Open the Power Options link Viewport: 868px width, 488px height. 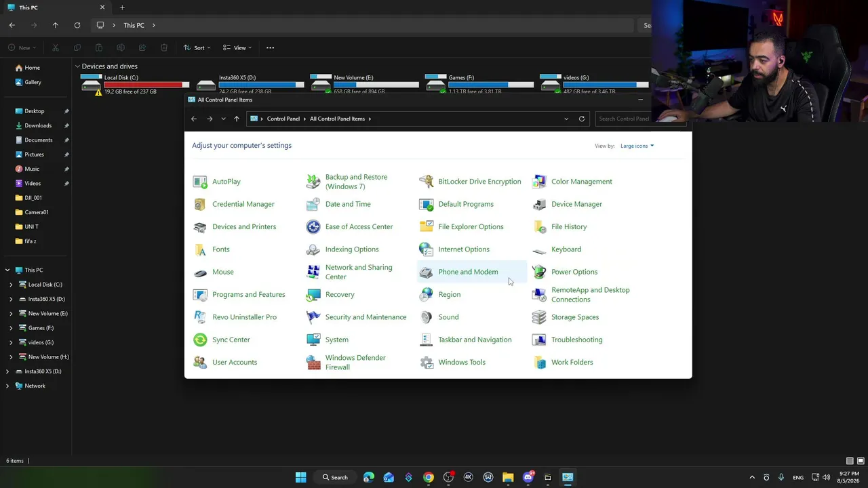574,272
